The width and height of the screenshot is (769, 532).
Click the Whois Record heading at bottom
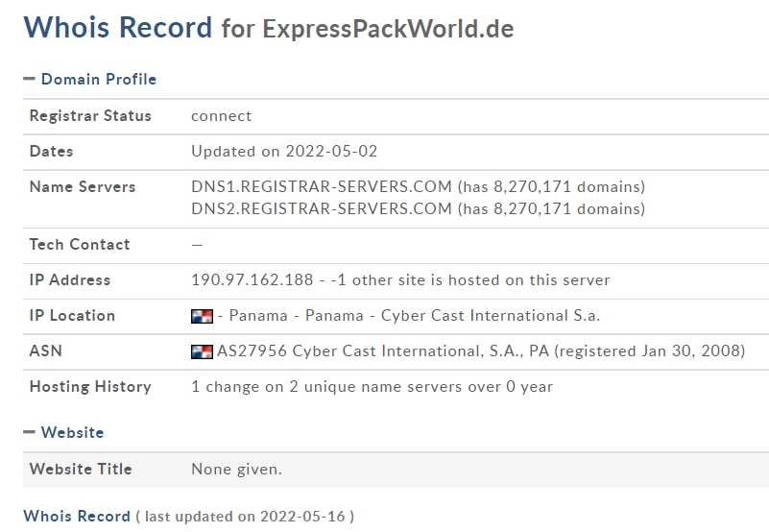point(77,516)
